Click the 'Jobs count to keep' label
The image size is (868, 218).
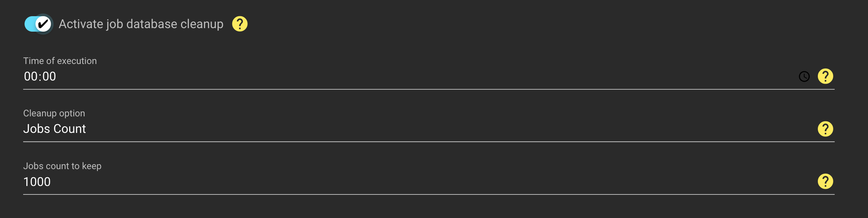click(62, 166)
